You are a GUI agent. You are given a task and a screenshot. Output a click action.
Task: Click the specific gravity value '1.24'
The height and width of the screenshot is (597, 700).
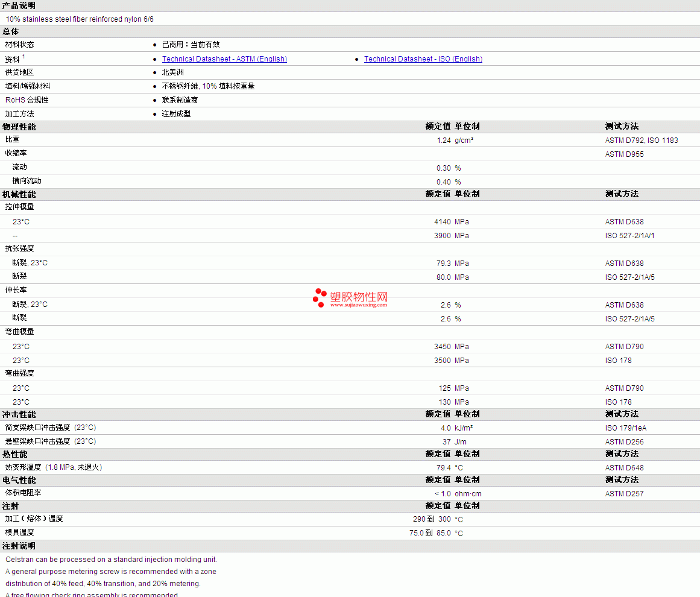click(x=444, y=141)
